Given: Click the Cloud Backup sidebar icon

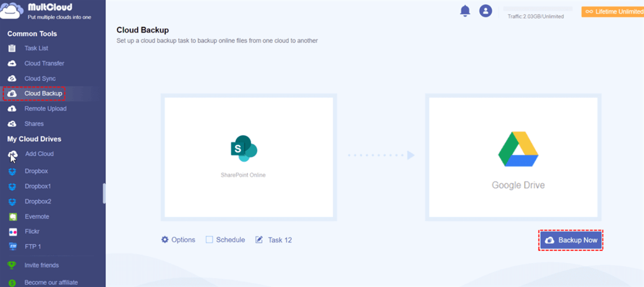Looking at the screenshot, I should pos(12,94).
